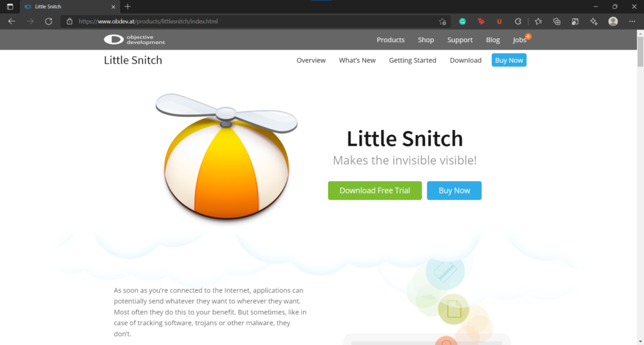This screenshot has height=345, width=644.
Task: Go to What's New section
Action: pyautogui.click(x=357, y=60)
